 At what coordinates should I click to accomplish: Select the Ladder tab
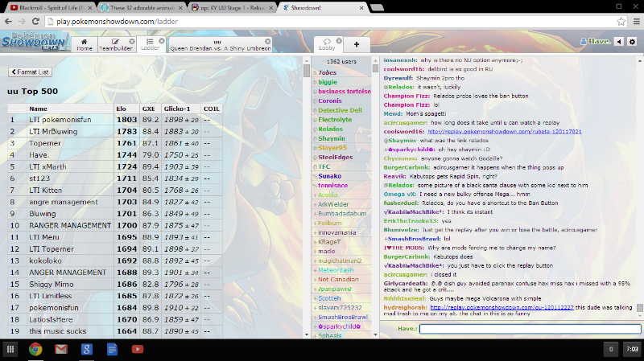pos(151,44)
